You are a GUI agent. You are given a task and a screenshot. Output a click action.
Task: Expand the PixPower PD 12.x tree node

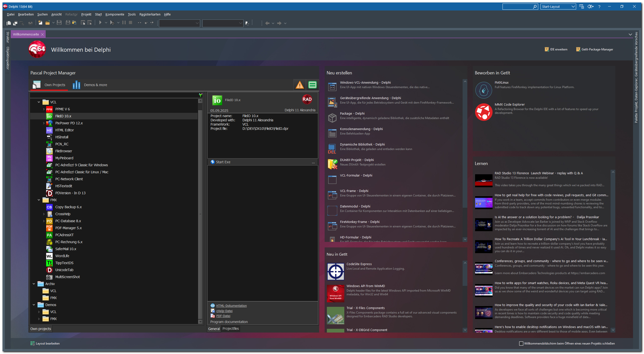click(x=43, y=123)
